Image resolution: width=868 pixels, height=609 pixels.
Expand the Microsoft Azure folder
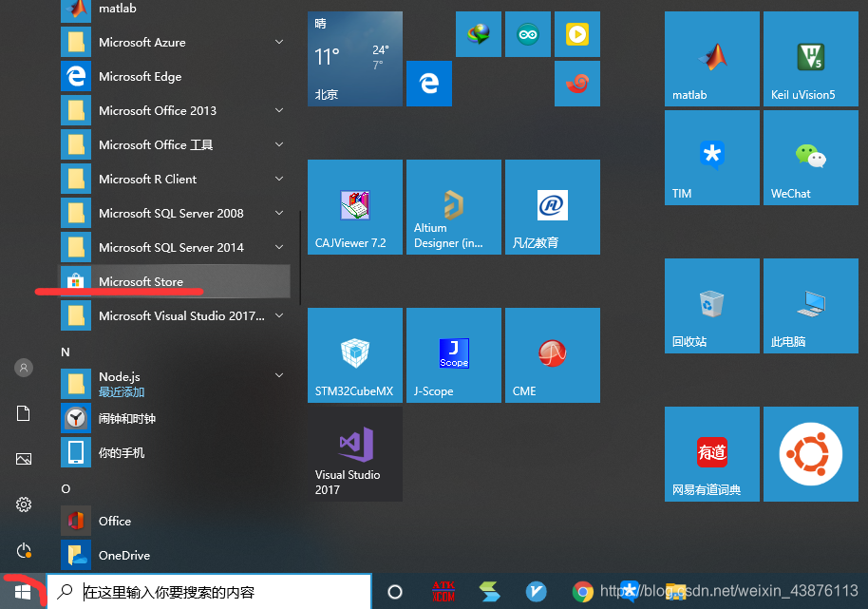174,42
